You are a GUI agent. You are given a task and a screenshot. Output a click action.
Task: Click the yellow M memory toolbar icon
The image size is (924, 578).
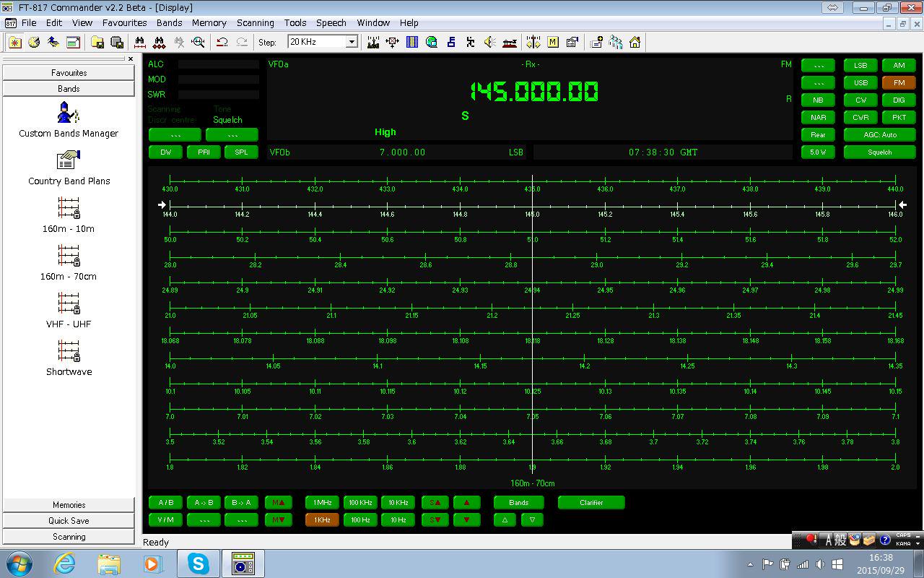pos(553,43)
